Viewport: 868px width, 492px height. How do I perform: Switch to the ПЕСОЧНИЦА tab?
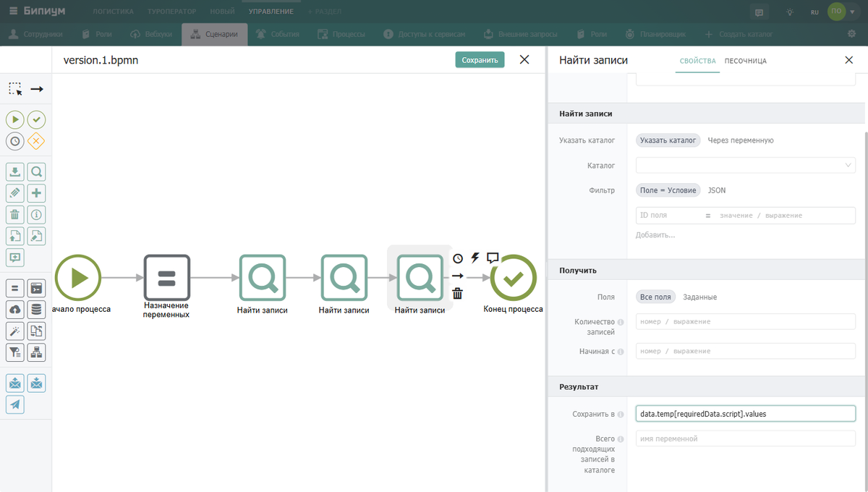746,61
